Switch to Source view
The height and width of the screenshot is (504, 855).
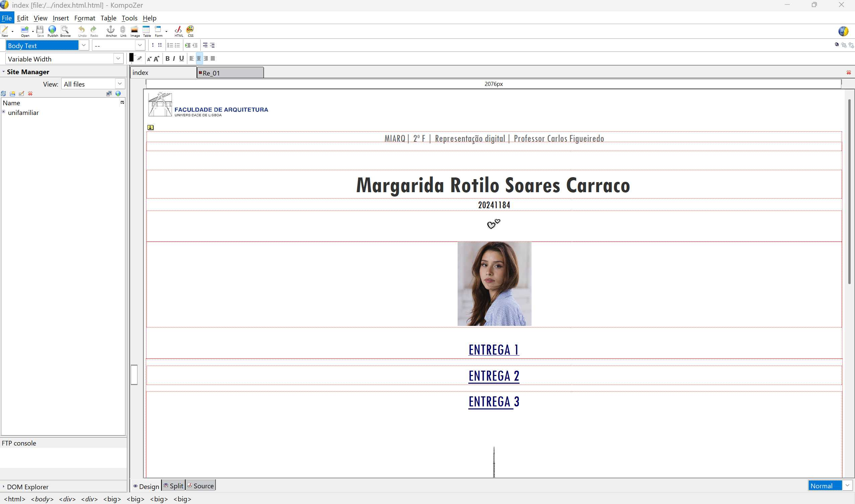(x=200, y=486)
